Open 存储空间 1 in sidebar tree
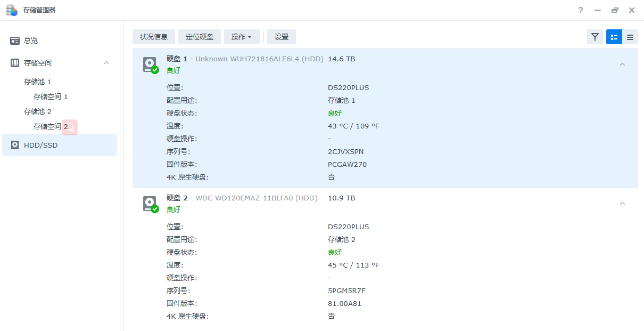This screenshot has height=331, width=644. click(x=51, y=97)
